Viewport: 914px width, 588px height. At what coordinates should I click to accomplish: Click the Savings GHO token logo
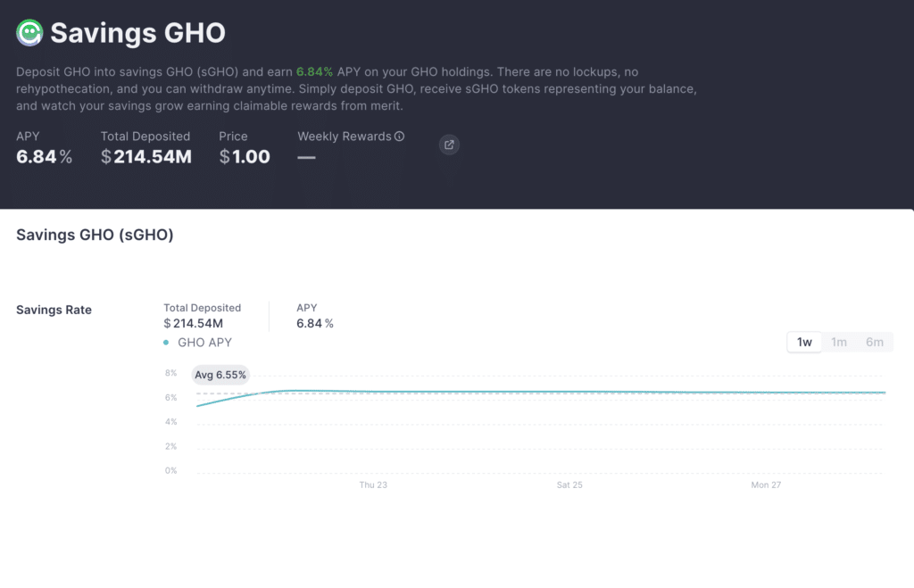pyautogui.click(x=29, y=33)
